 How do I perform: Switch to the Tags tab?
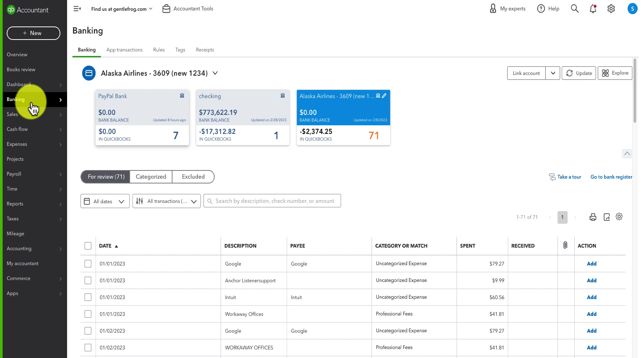click(180, 50)
